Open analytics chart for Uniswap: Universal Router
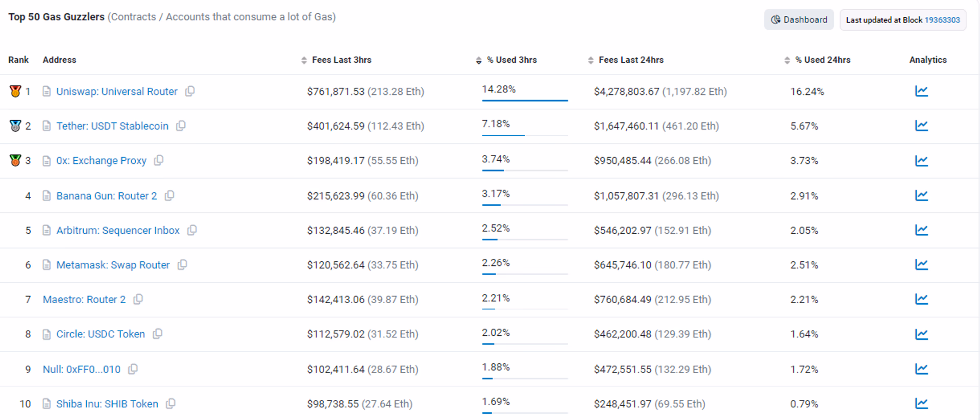 [x=921, y=91]
